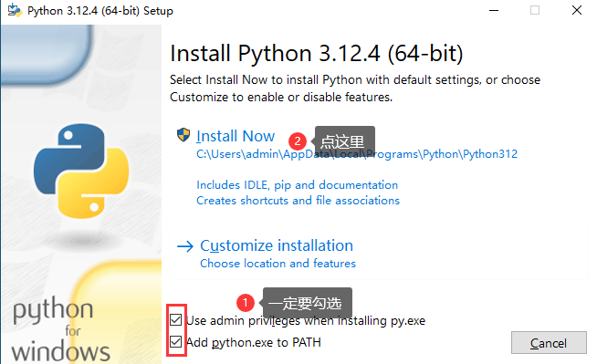Click 'Creates shortcuts and file associations' text
This screenshot has width=597, height=364.
click(x=298, y=201)
